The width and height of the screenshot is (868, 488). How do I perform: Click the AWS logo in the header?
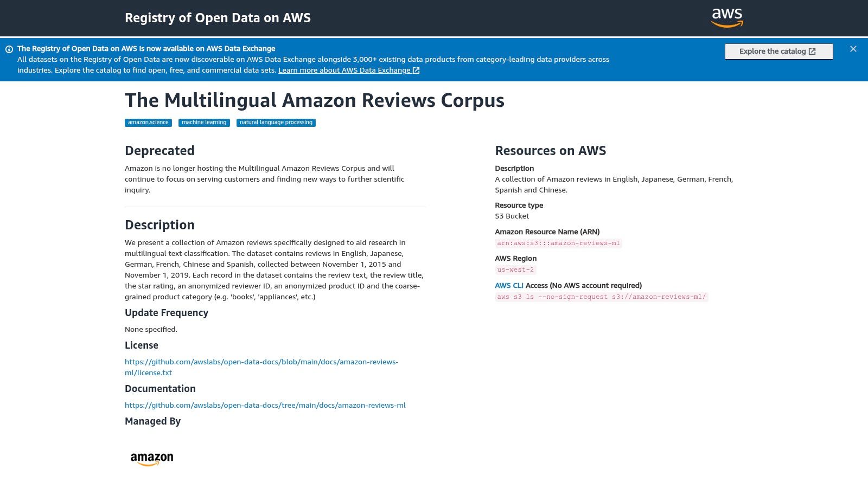point(727,18)
